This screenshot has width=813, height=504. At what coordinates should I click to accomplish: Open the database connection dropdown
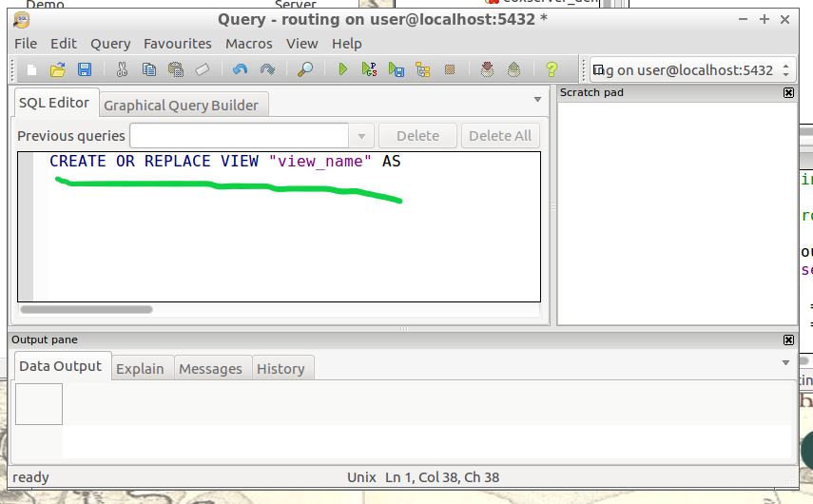785,70
